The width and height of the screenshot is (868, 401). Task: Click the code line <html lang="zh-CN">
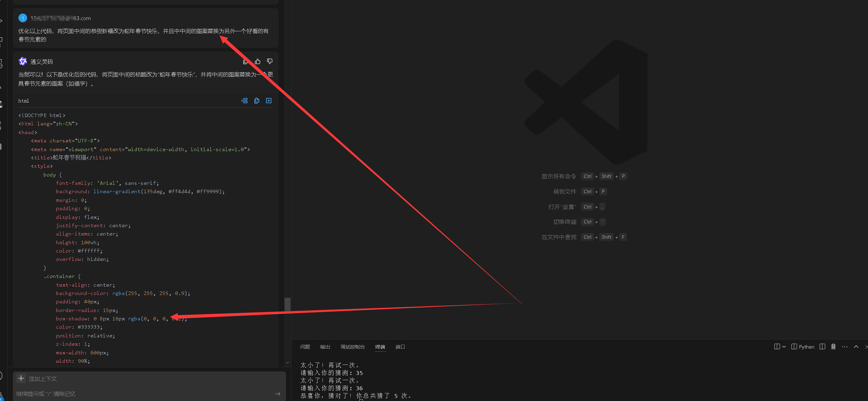[x=48, y=124]
